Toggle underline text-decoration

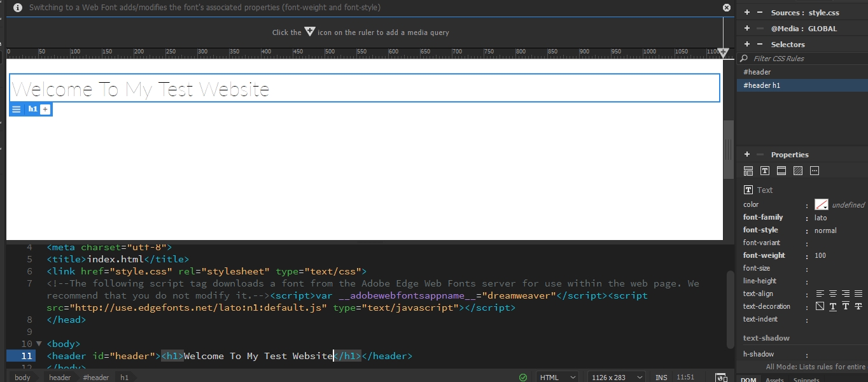832,306
